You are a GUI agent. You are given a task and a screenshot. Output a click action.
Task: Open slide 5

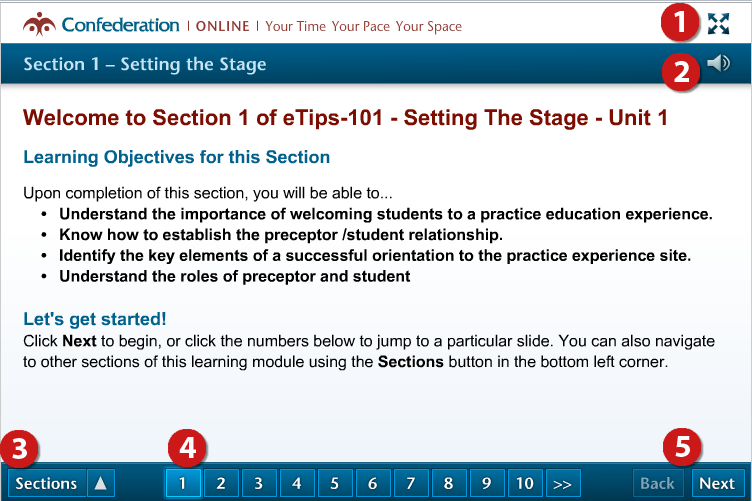[x=334, y=483]
